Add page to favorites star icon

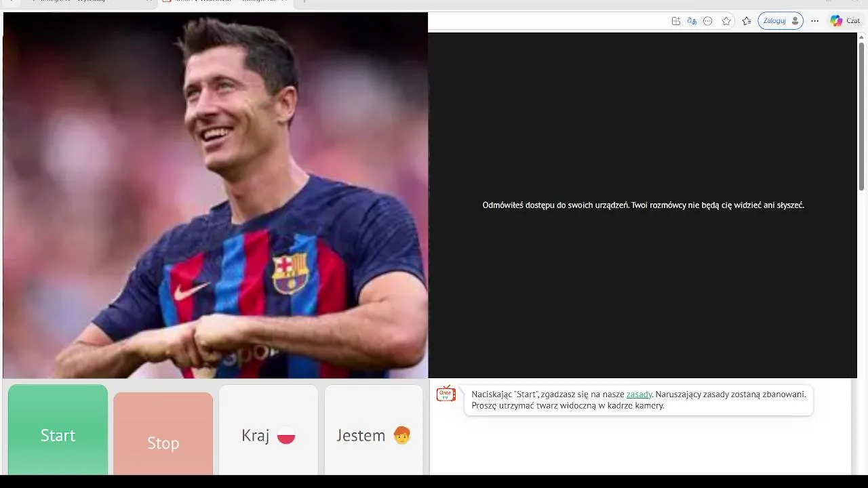tap(726, 21)
